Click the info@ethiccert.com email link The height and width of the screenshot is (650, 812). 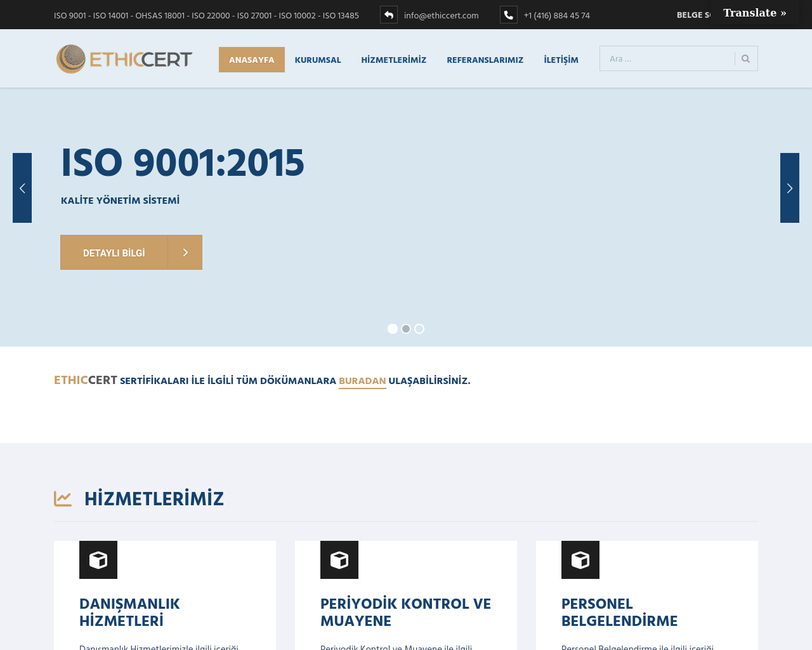(x=442, y=15)
